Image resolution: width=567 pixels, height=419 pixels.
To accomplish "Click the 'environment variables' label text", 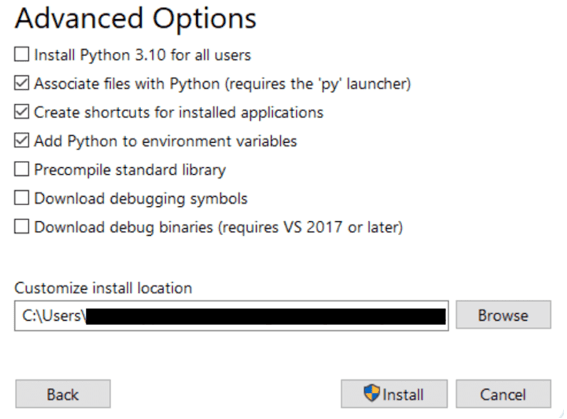I will click(x=219, y=141).
